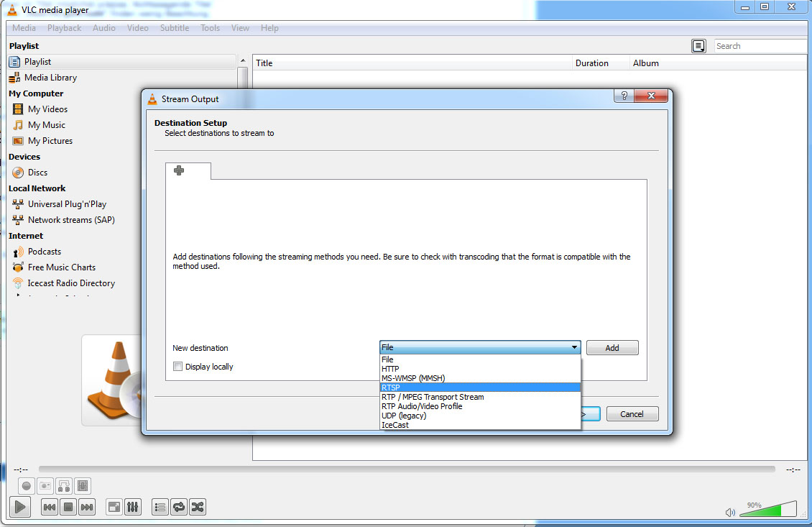This screenshot has width=812, height=527.
Task: Select RTP / MPEG Transport Stream option
Action: point(479,397)
